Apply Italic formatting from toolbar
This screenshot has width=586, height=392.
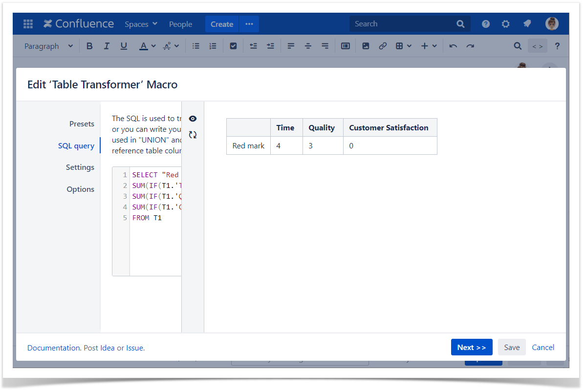tap(107, 46)
